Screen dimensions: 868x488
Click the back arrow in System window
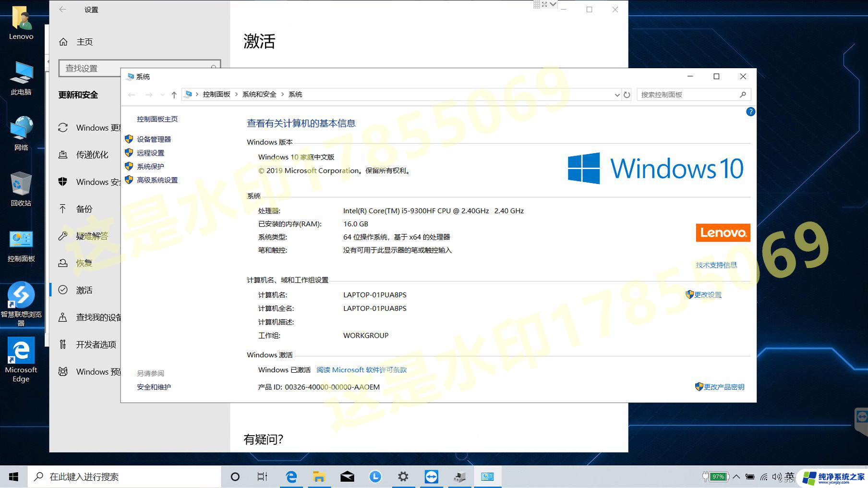(132, 95)
